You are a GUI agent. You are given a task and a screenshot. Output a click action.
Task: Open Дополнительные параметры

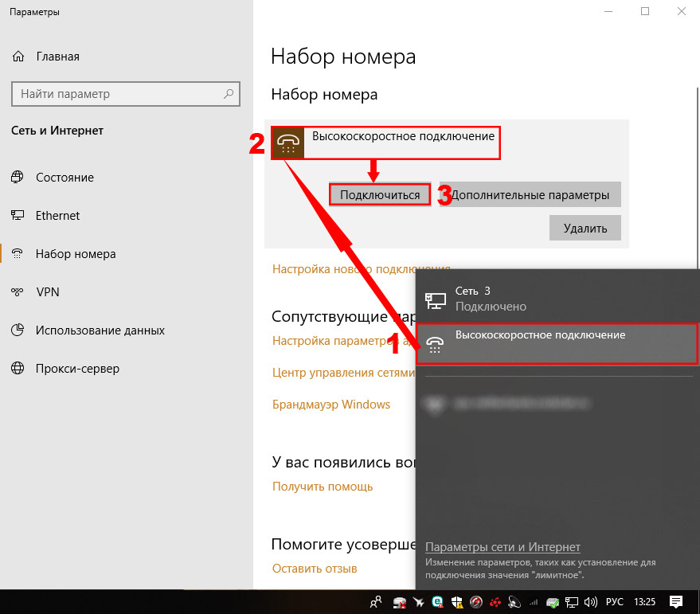click(x=530, y=194)
